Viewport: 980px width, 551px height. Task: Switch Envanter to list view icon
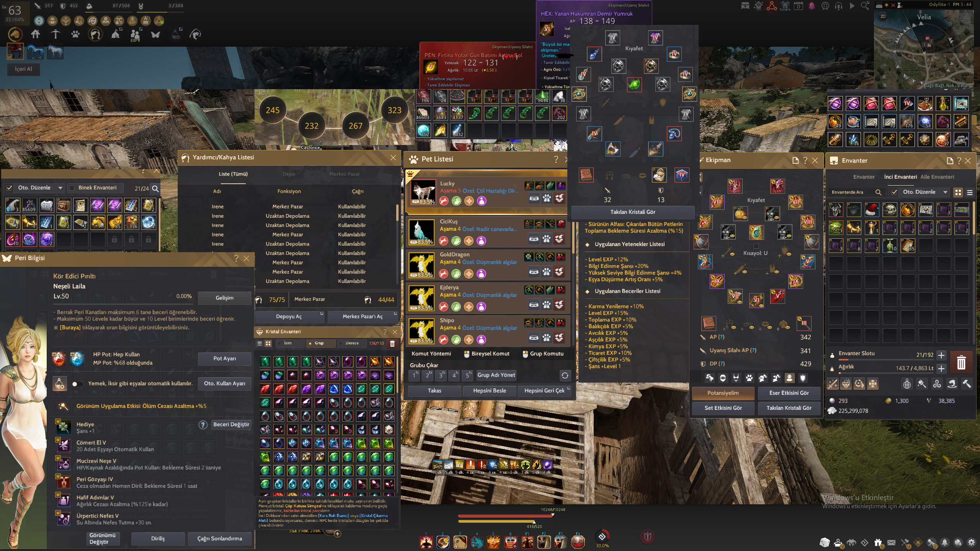(970, 192)
